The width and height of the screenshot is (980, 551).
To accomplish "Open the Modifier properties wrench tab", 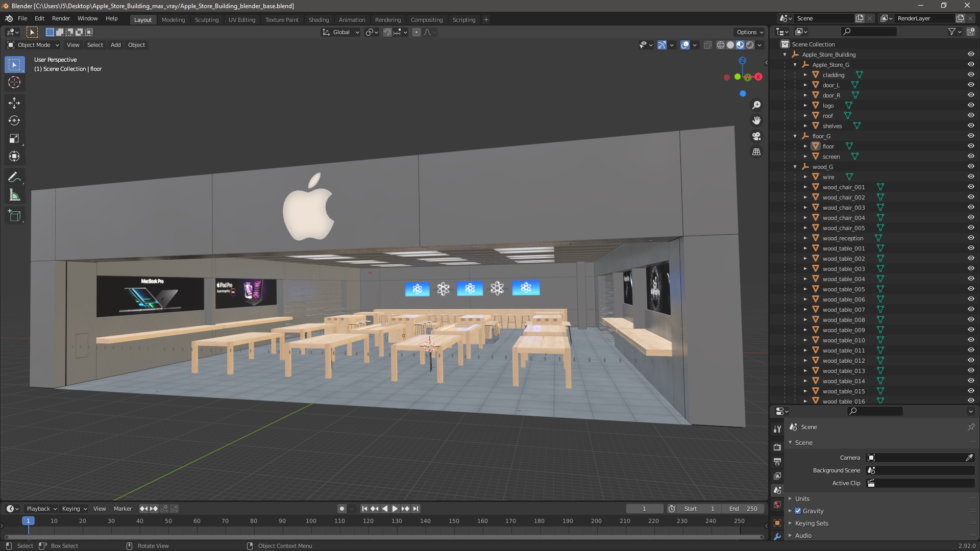I will tap(777, 536).
